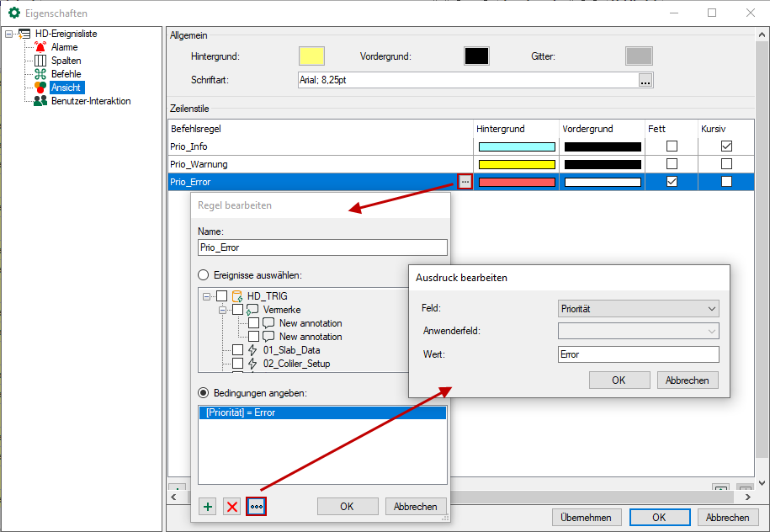Click the red X delete condition icon

(x=232, y=507)
